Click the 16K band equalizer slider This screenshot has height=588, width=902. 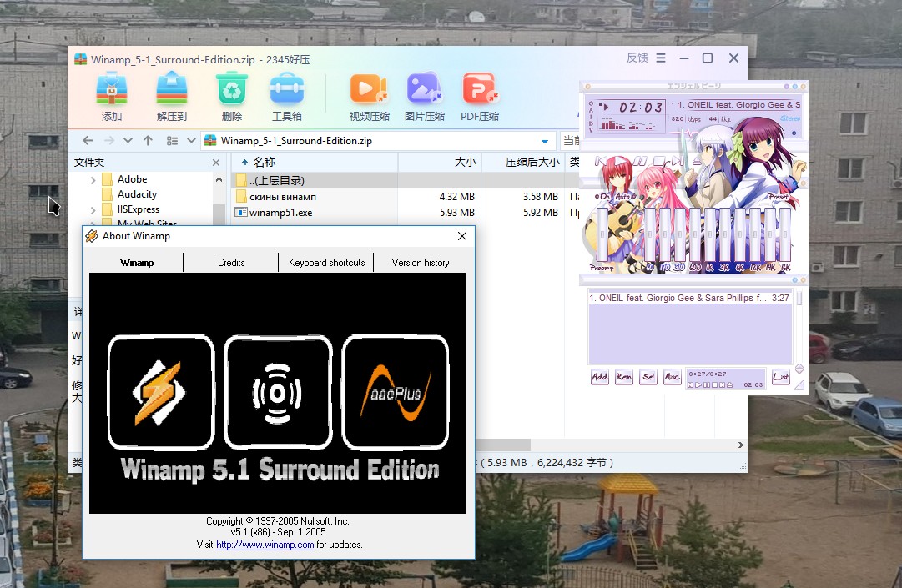(x=785, y=234)
